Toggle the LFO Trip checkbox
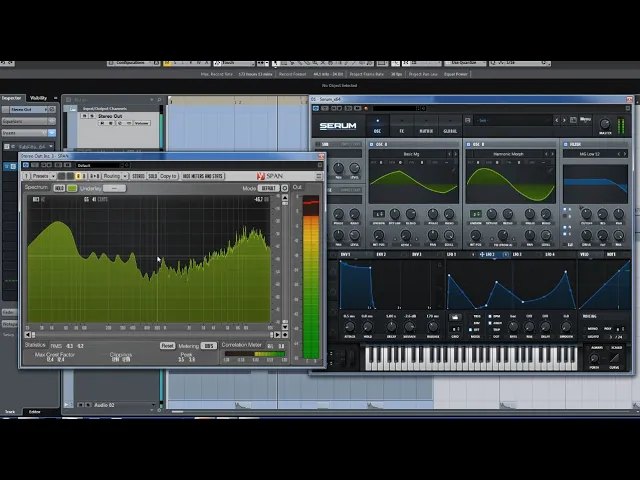This screenshot has height=480, width=640. coord(490,330)
